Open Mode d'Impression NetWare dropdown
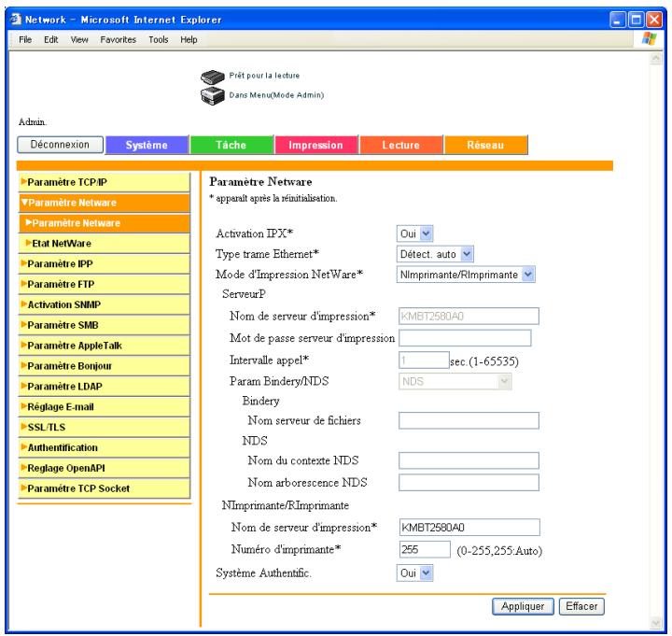This screenshot has height=636, width=672. (x=466, y=275)
